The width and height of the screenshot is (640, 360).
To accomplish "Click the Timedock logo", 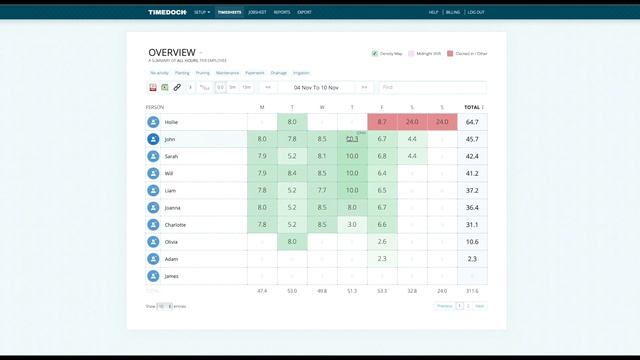I will click(167, 12).
